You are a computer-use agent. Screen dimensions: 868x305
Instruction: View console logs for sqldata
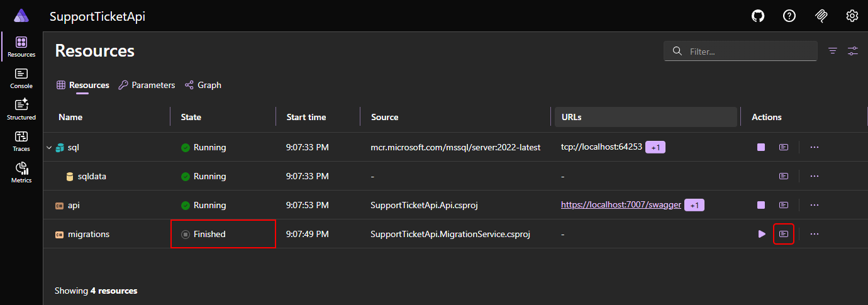tap(784, 176)
